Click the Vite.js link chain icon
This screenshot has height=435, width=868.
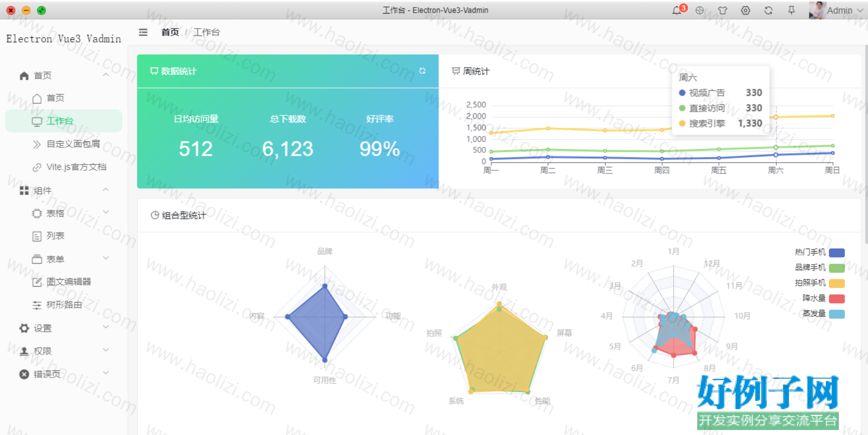37,167
